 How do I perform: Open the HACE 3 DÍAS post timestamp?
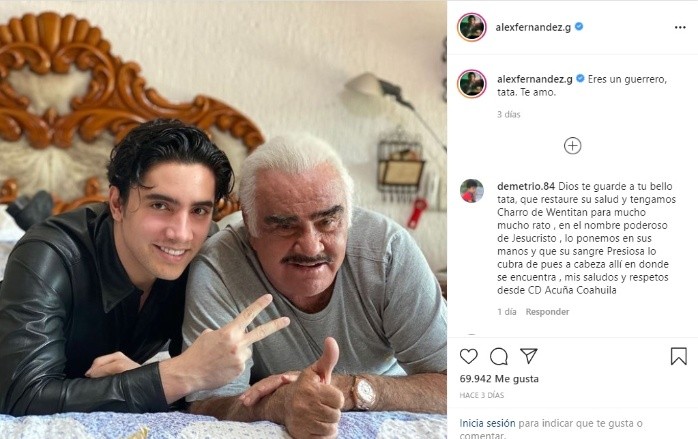tap(482, 395)
